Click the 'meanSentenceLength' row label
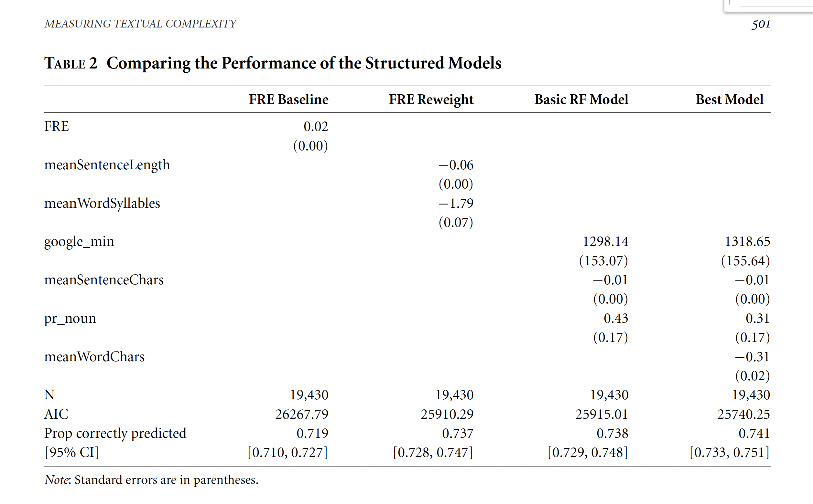Image resolution: width=813 pixels, height=504 pixels. pyautogui.click(x=107, y=165)
